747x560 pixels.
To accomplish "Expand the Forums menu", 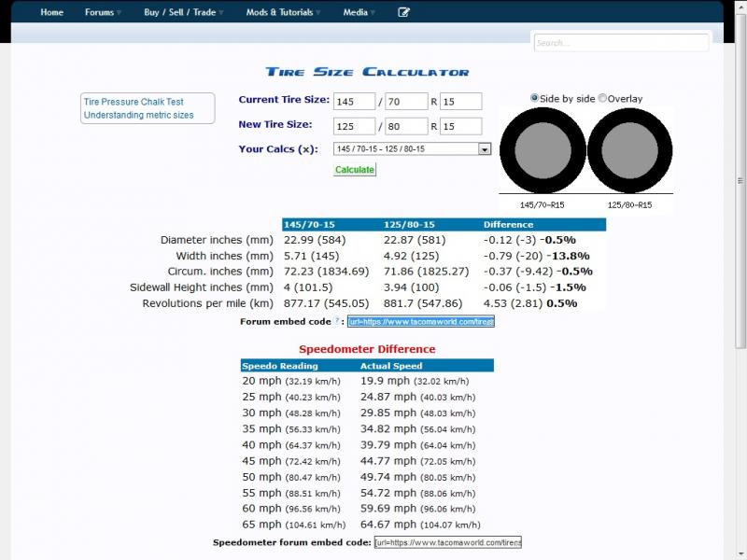I will (103, 12).
